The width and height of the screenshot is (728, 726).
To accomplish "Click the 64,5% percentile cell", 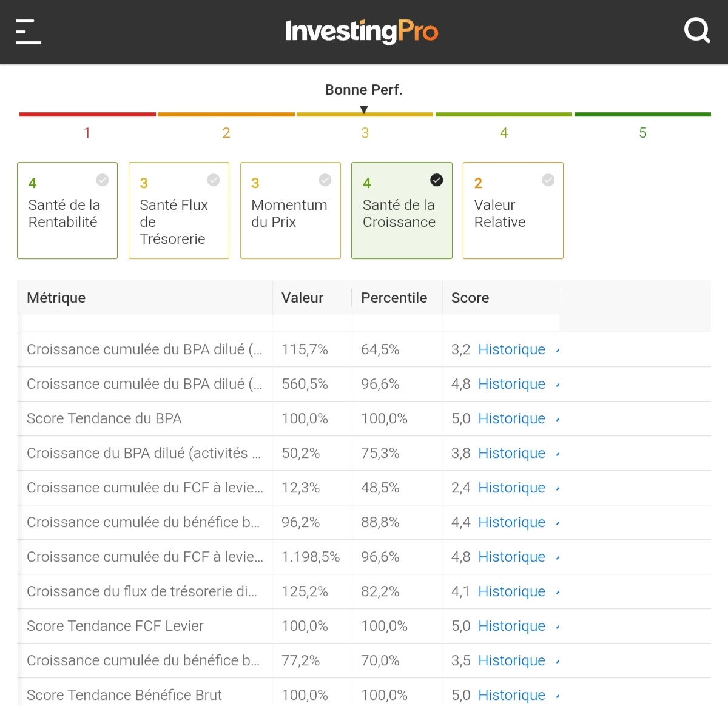I will click(380, 349).
